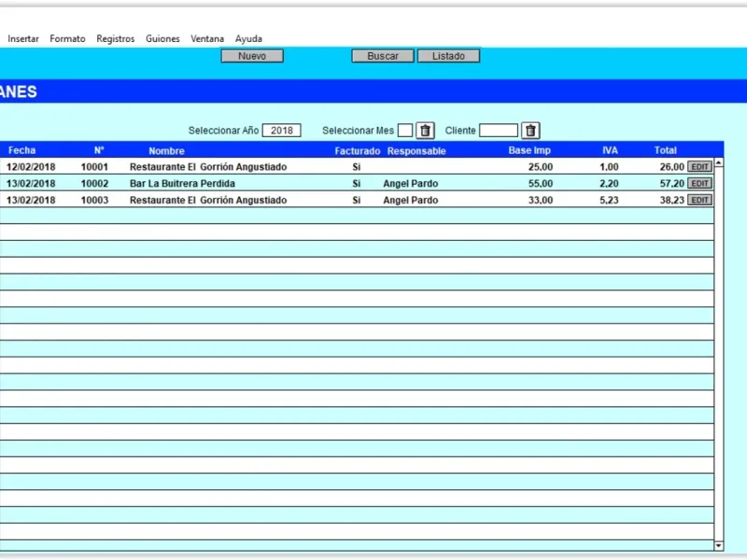This screenshot has height=560, width=747.
Task: Click the Seleccionar Año field
Action: click(x=281, y=131)
